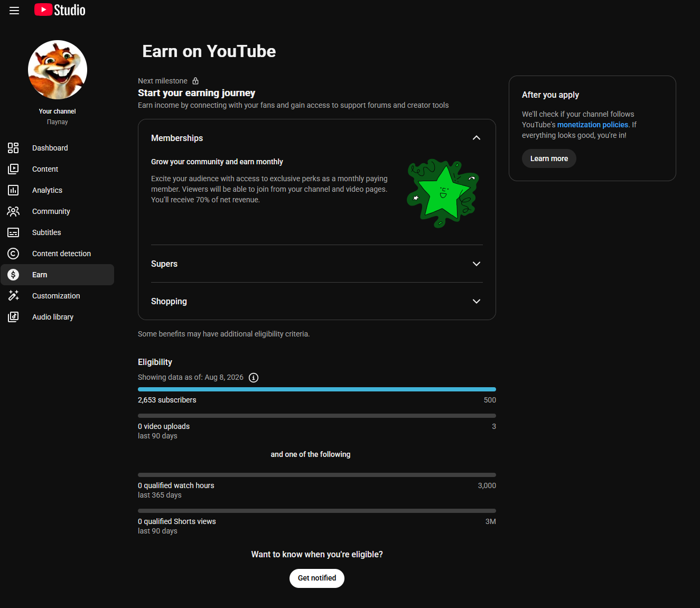Screen dimensions: 700x608
Task: Click the "0 qualified watch hours" text
Action: point(176,485)
